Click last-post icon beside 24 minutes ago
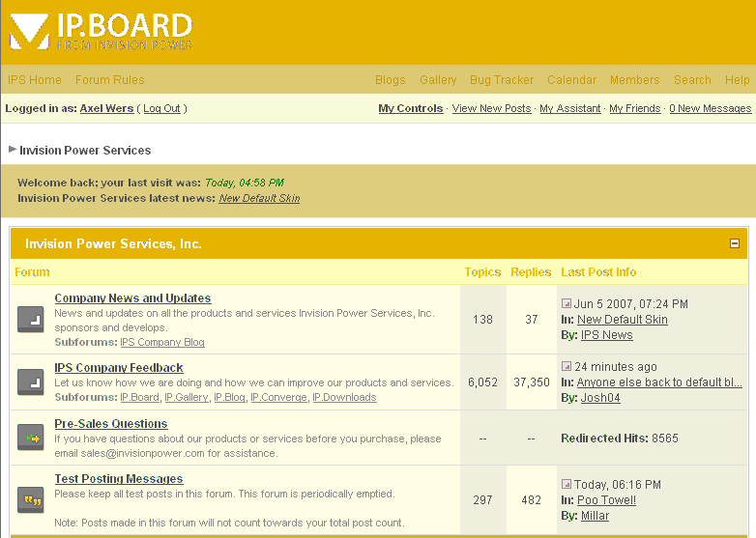The height and width of the screenshot is (538, 756). pos(567,366)
